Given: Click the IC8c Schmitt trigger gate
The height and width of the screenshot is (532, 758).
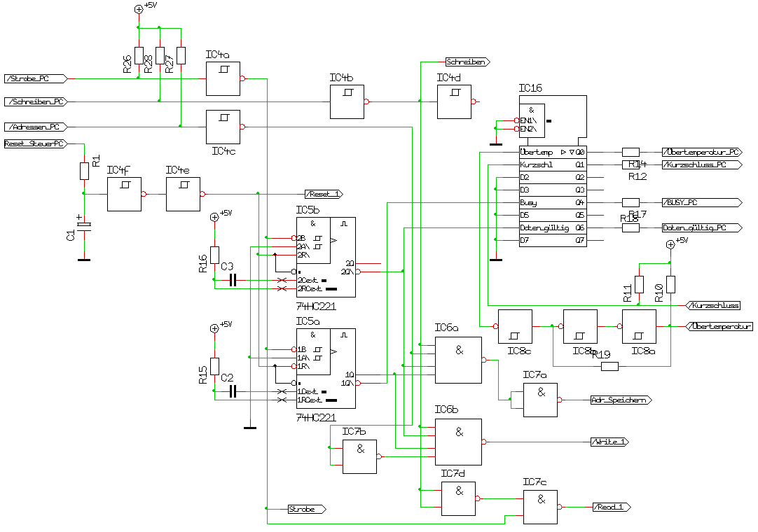Looking at the screenshot, I should click(x=514, y=326).
